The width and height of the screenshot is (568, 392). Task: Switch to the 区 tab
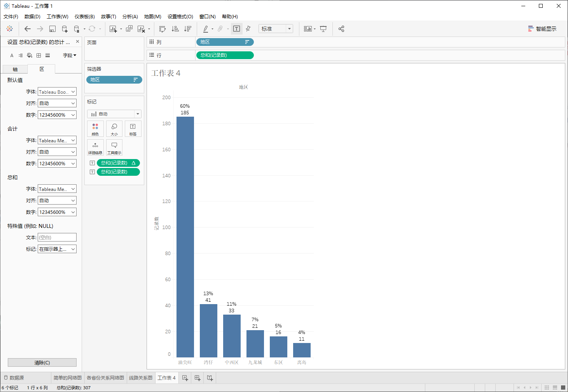[x=42, y=69]
